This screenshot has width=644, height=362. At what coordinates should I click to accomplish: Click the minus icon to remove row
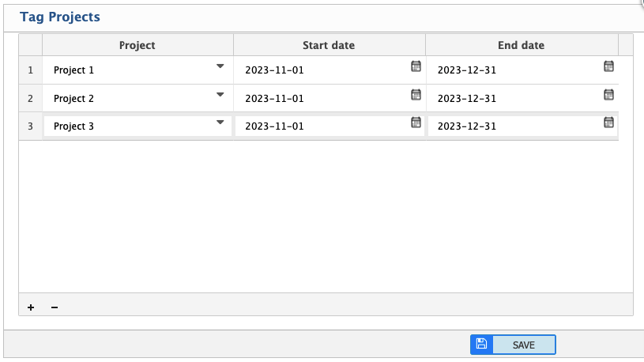[55, 307]
